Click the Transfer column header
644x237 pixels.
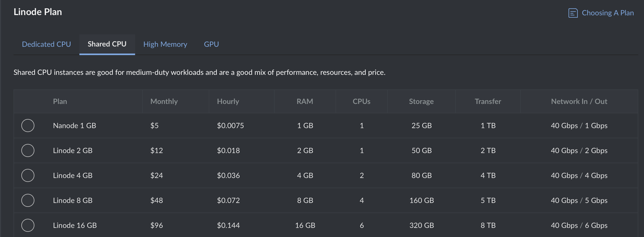(488, 101)
